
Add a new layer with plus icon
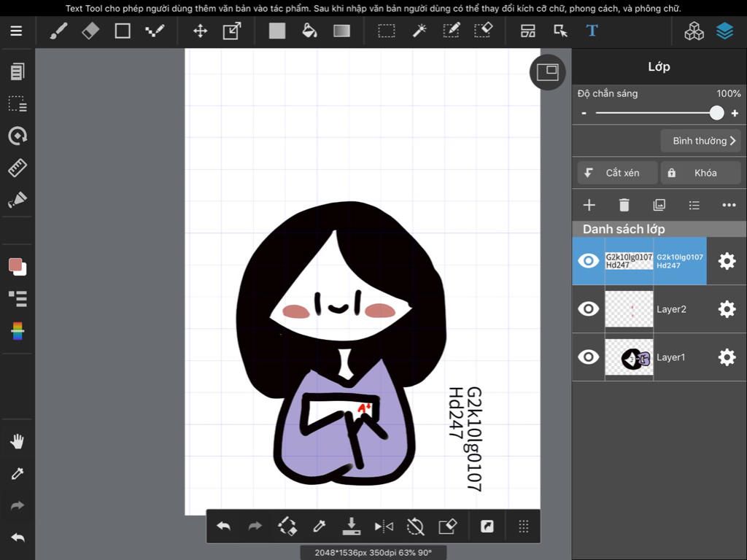(589, 205)
